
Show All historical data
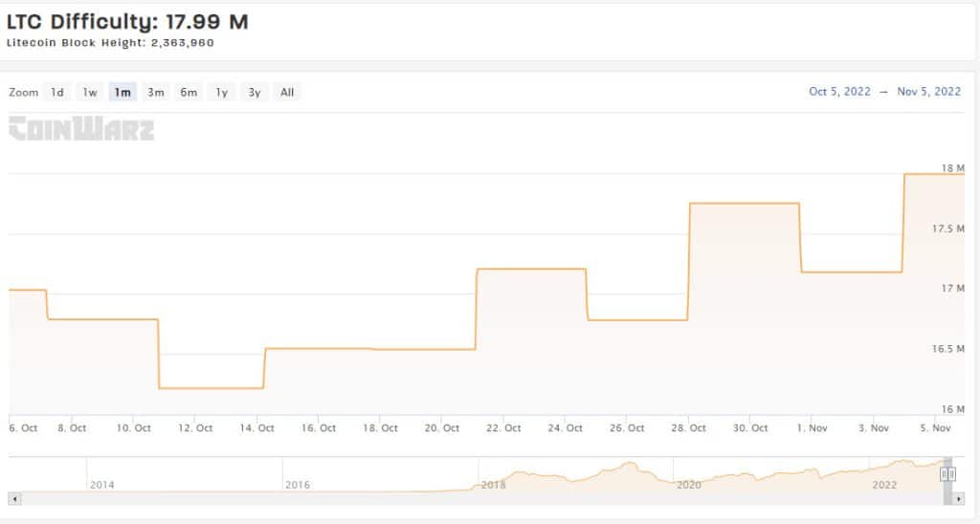[x=287, y=93]
